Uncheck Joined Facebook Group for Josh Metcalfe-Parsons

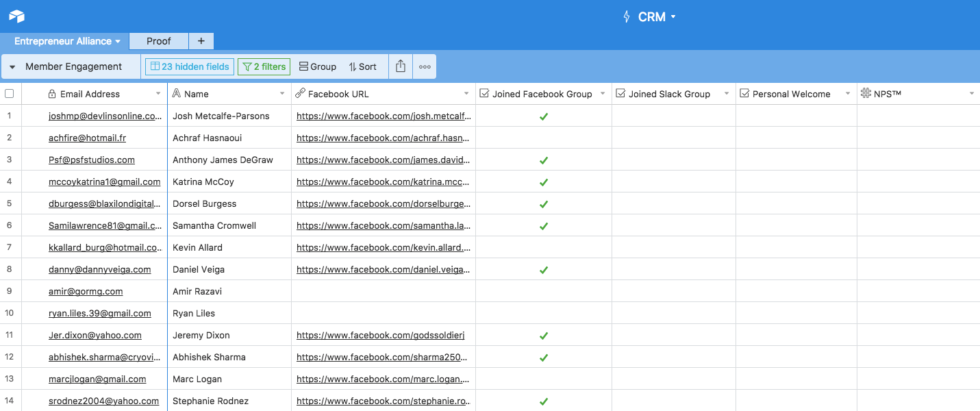point(544,116)
